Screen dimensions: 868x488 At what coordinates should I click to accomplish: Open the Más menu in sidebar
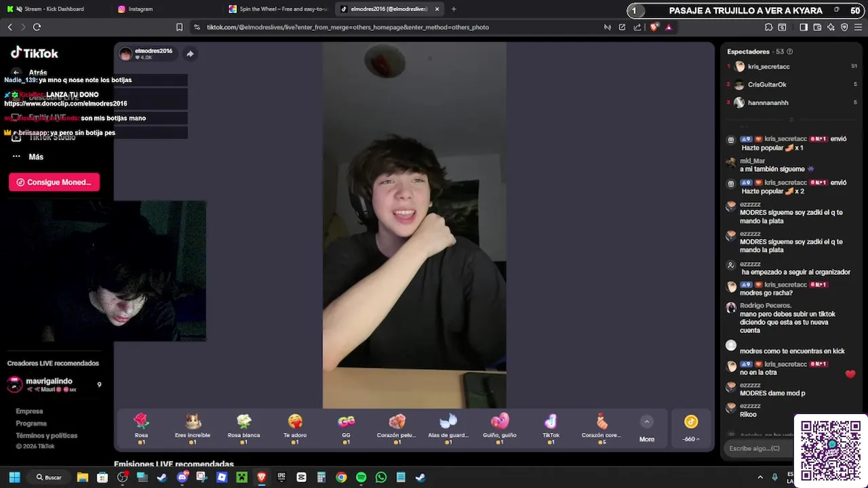tap(28, 157)
